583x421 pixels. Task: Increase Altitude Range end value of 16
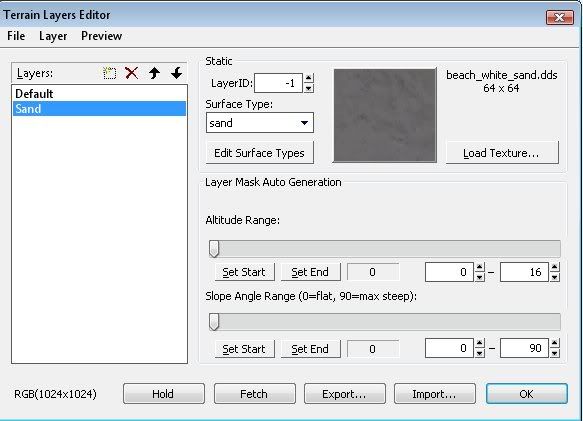tap(555, 267)
